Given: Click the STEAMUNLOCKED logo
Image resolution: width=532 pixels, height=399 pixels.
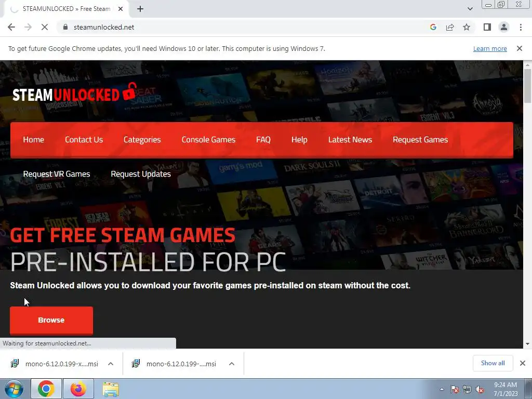Looking at the screenshot, I should tap(75, 93).
